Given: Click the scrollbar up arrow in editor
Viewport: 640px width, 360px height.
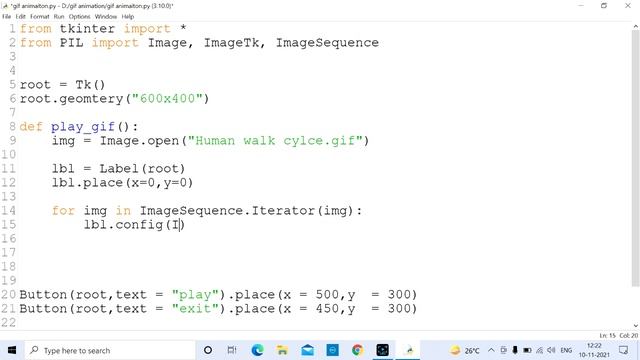Looking at the screenshot, I should click(636, 26).
